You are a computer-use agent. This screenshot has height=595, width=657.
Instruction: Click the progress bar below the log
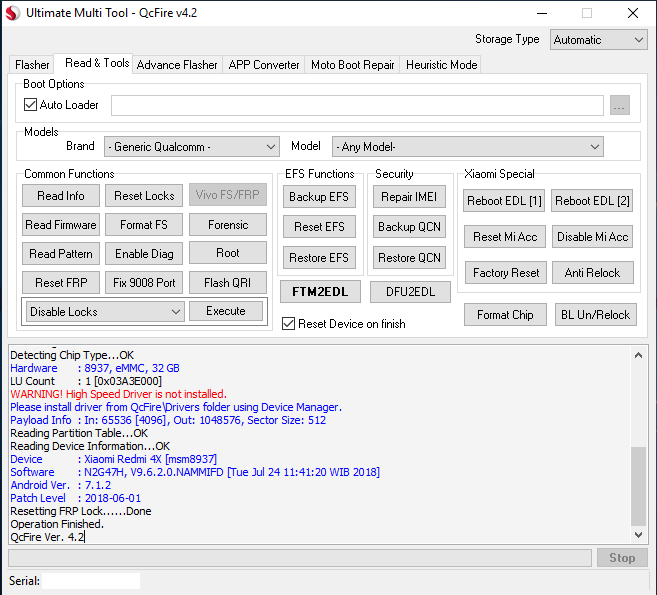click(300, 558)
